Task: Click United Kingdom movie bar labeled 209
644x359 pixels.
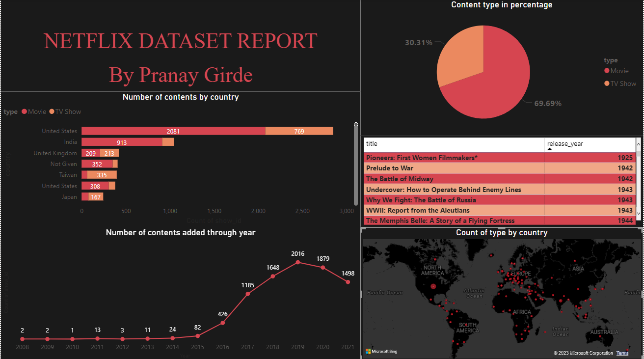Action: click(91, 153)
